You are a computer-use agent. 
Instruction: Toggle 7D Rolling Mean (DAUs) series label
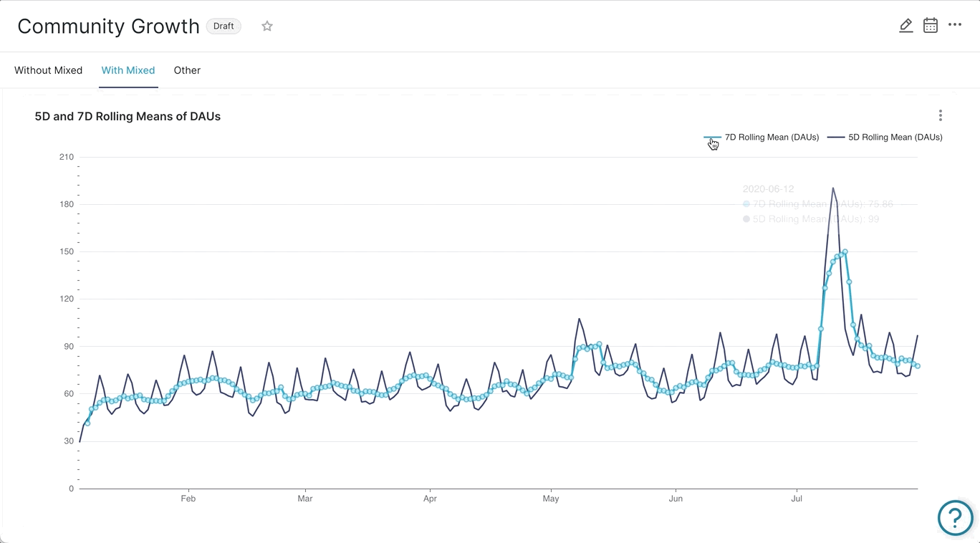[772, 138]
